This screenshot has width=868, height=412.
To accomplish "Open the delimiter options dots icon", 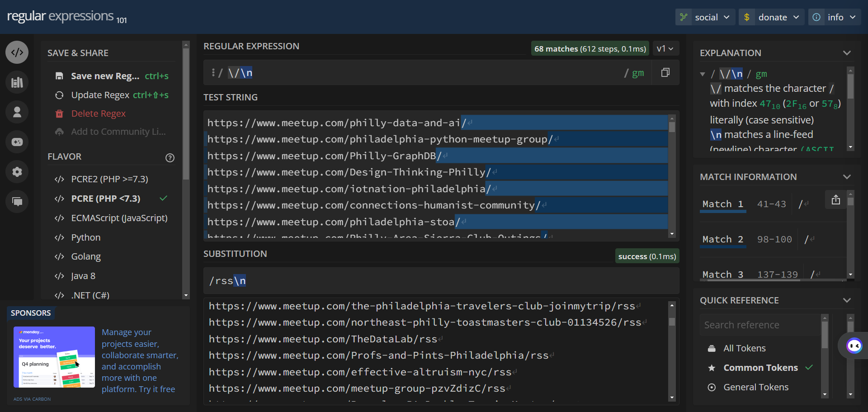I will click(x=213, y=72).
